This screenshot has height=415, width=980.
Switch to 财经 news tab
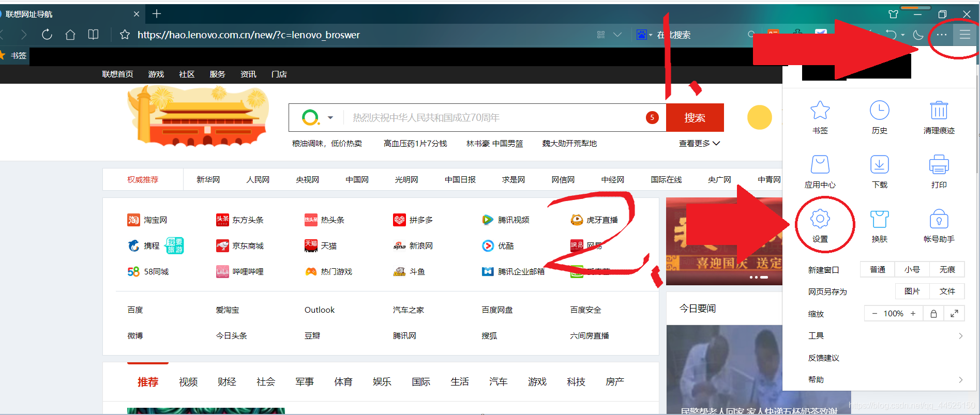coord(227,382)
